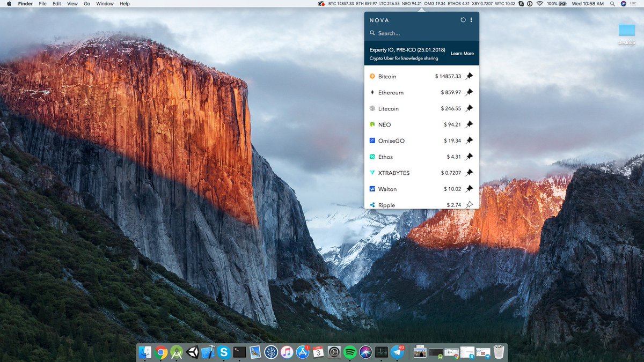Open the three-dot menu in Nova
Image resolution: width=644 pixels, height=362 pixels.
coord(471,20)
